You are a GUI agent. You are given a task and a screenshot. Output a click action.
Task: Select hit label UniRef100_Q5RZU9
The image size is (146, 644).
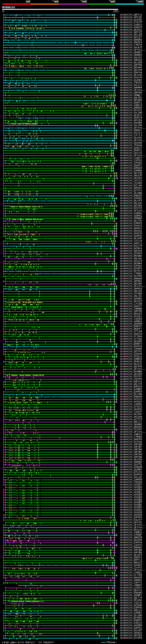(131, 60)
